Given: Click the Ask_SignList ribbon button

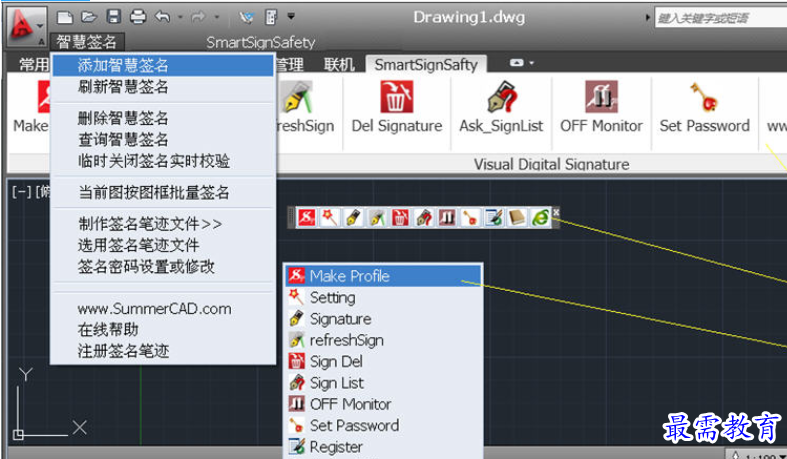Looking at the screenshot, I should click(x=501, y=107).
